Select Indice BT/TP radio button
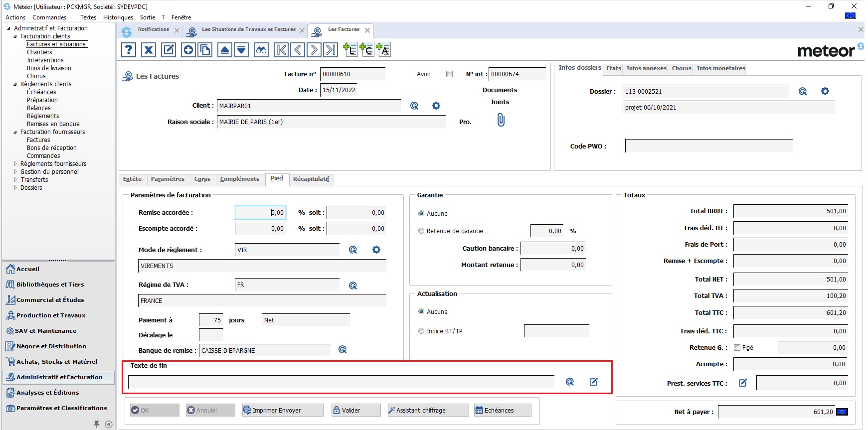The image size is (868, 430). (x=421, y=331)
